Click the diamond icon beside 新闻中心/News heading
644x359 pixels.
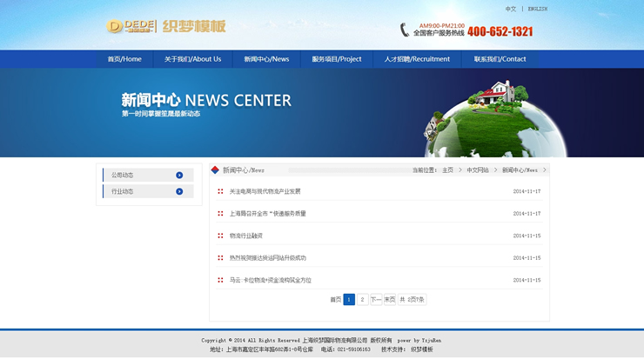(x=216, y=170)
